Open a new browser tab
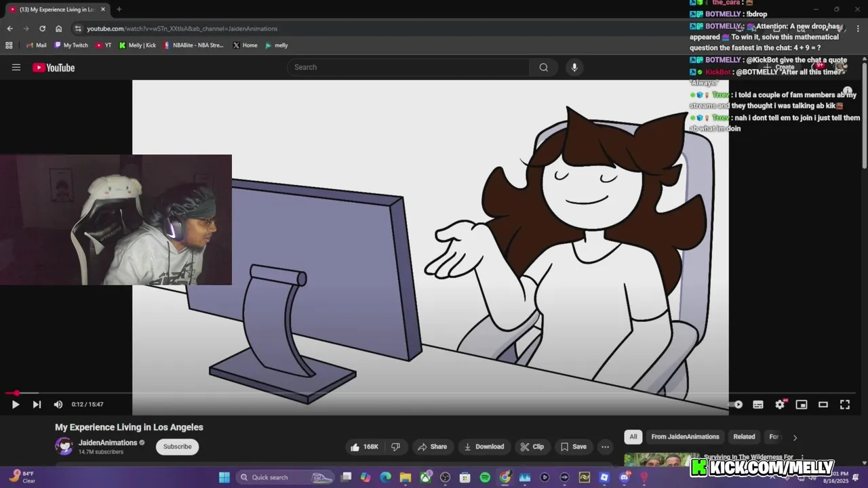This screenshot has width=868, height=488. (x=119, y=9)
